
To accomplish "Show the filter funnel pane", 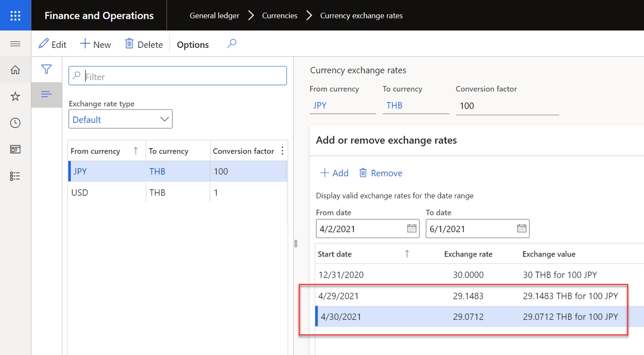I will click(46, 70).
